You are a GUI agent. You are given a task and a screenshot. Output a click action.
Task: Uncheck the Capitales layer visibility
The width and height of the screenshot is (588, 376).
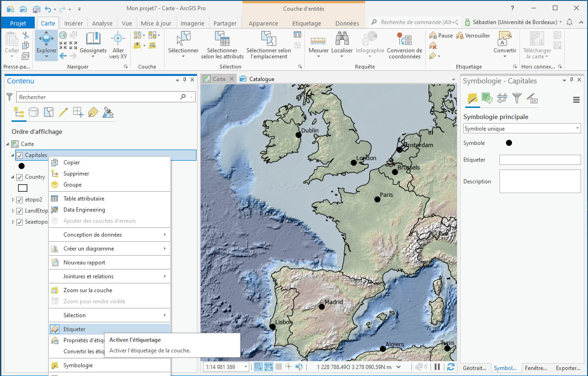click(x=19, y=155)
